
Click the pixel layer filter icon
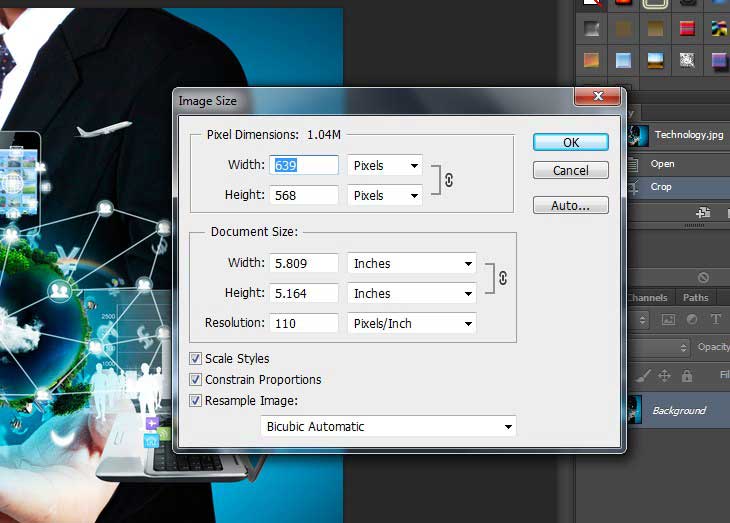pos(668,320)
